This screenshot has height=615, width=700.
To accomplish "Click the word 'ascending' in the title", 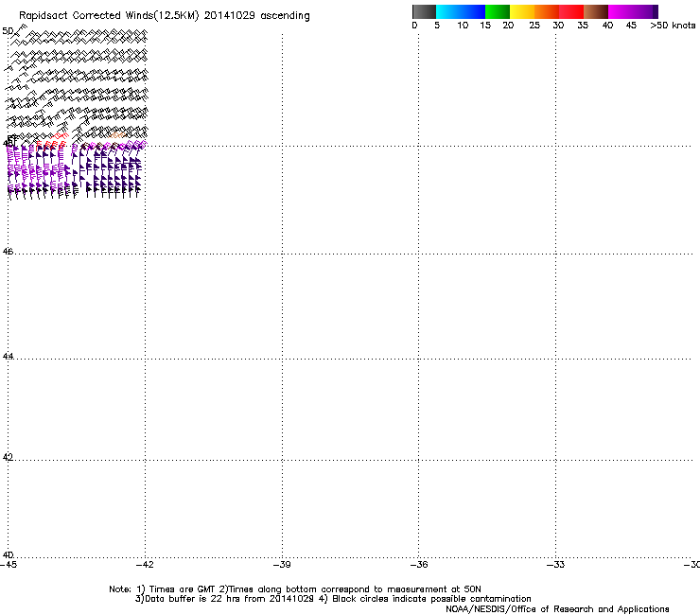I will [x=285, y=16].
